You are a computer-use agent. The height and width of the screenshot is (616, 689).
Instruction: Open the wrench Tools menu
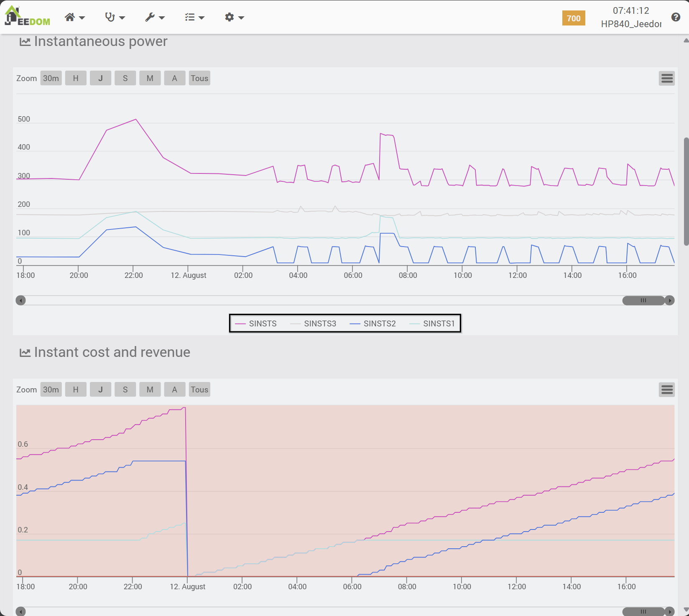point(155,17)
